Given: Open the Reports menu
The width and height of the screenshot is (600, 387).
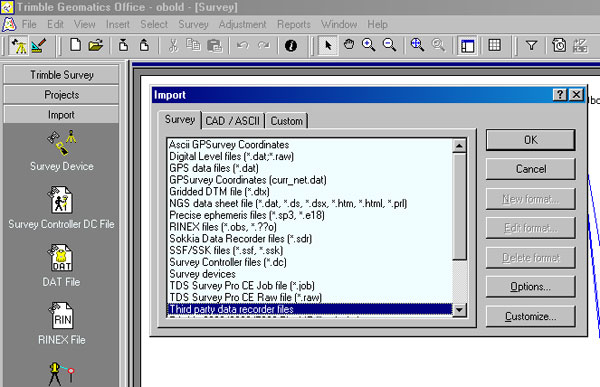Looking at the screenshot, I should pos(294,24).
